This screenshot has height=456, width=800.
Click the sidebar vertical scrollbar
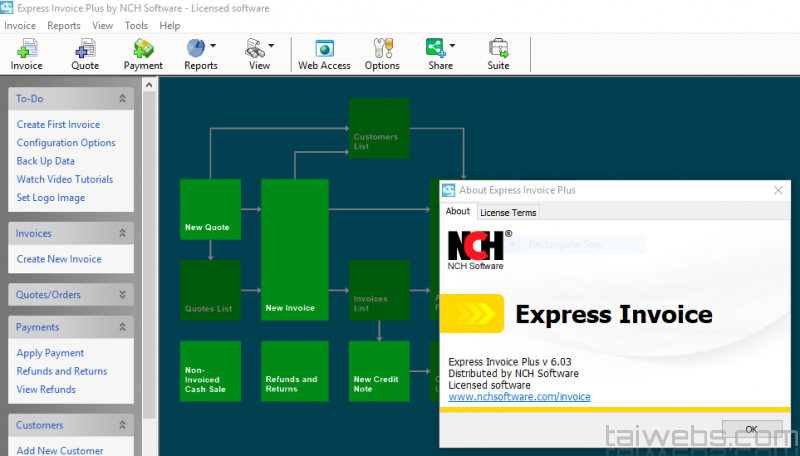(x=150, y=250)
